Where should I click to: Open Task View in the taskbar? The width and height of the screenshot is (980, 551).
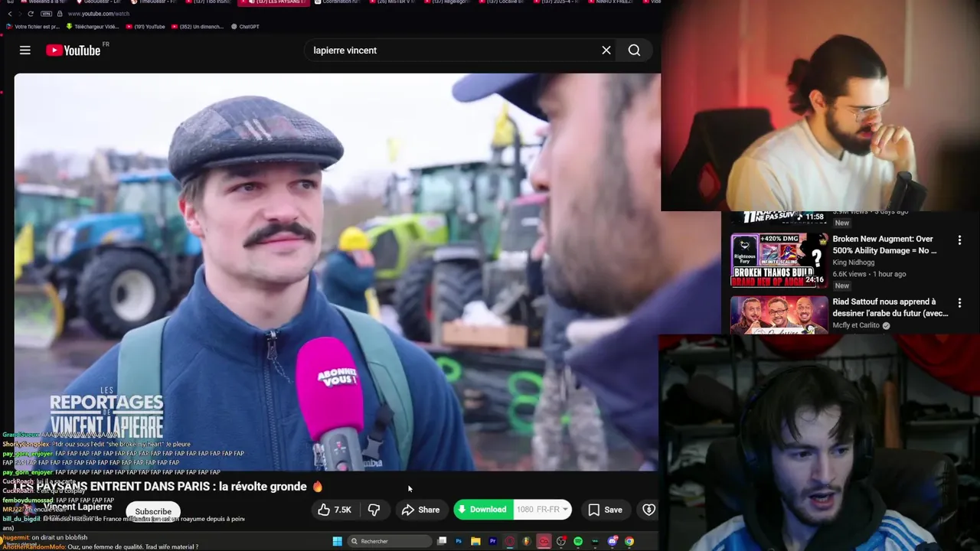[x=442, y=541]
